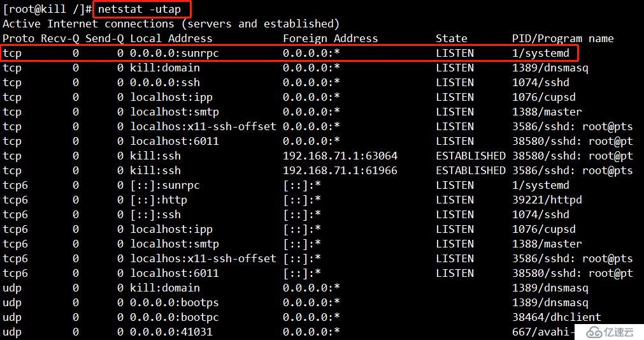Select the [::]:ssh local address

coord(155,214)
